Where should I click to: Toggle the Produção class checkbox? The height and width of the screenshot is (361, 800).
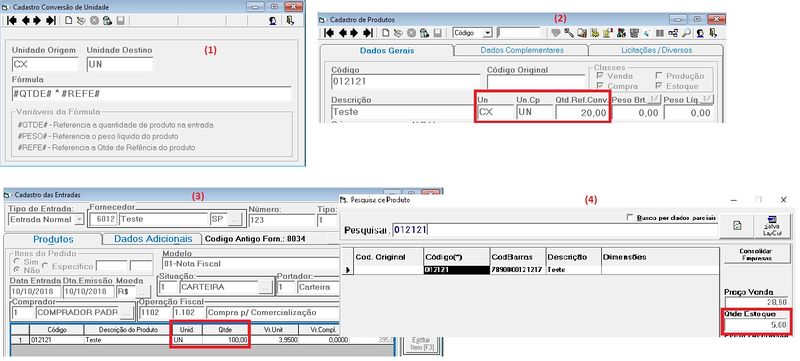pos(659,75)
